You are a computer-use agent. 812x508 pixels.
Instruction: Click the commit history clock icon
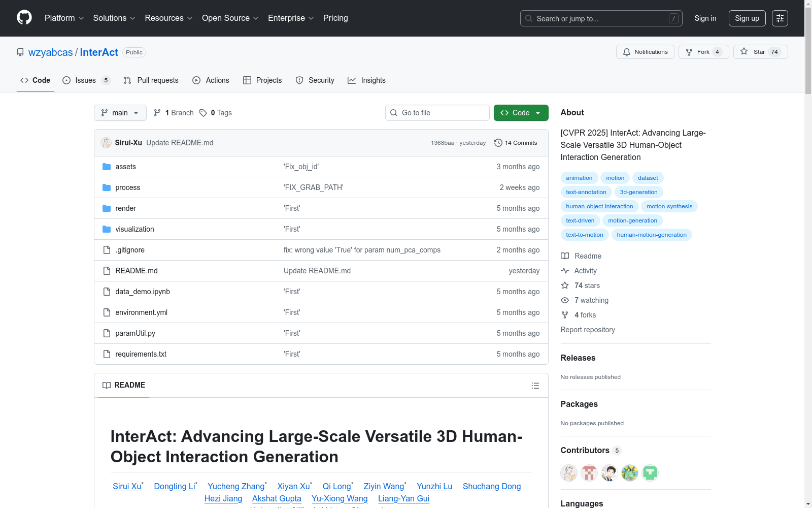498,143
